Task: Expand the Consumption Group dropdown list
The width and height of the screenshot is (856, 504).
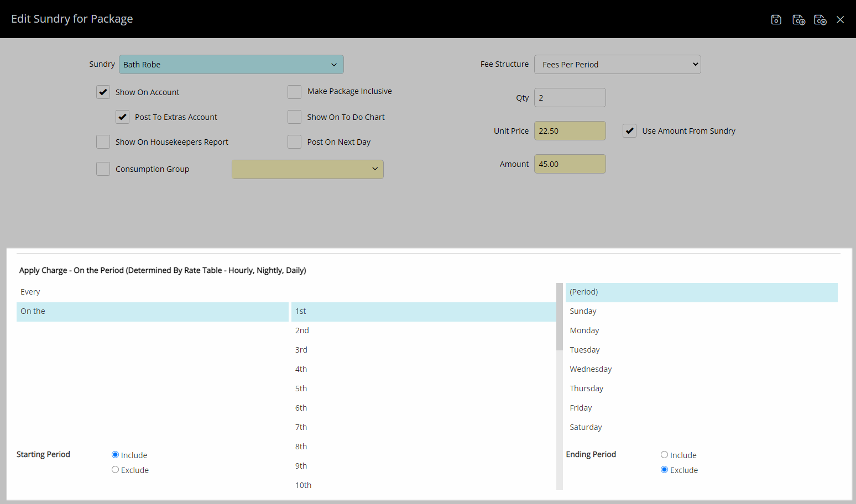Action: [x=307, y=169]
